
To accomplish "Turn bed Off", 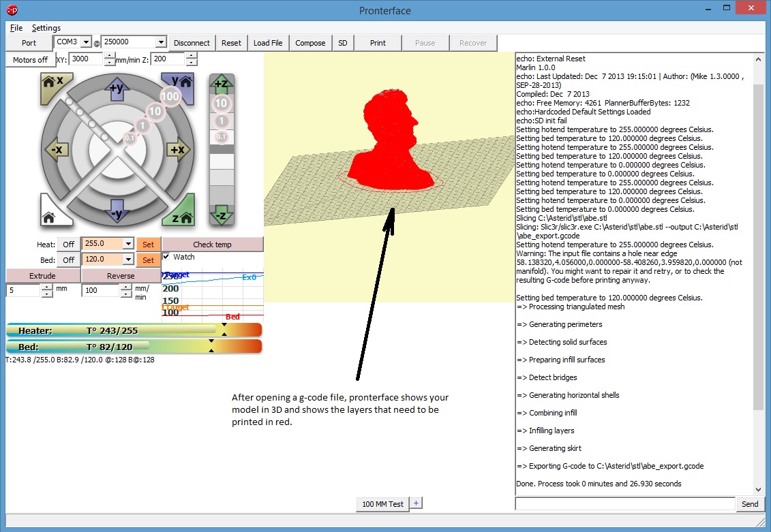I will (x=69, y=260).
